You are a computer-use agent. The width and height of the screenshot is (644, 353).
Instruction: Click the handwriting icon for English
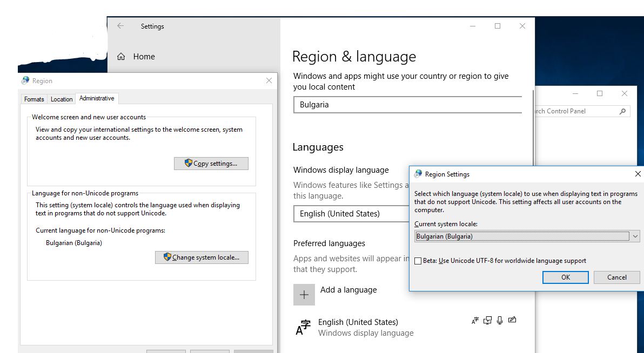512,320
